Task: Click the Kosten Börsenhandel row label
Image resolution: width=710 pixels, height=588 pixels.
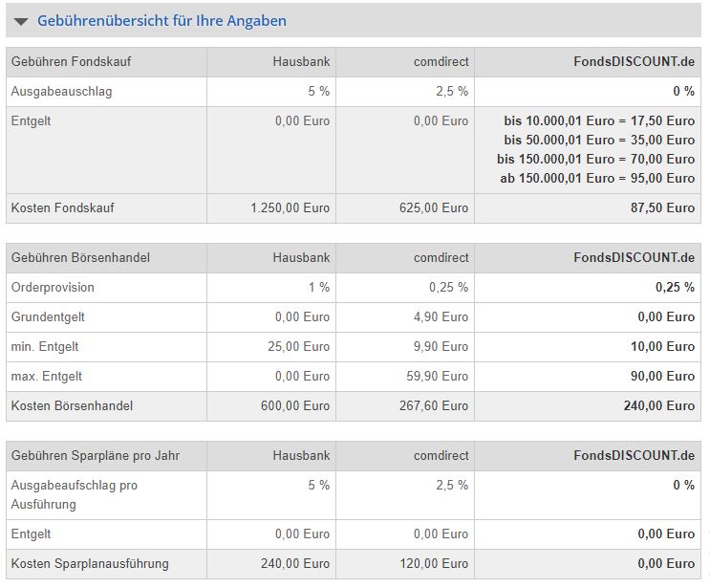Action: 72,406
